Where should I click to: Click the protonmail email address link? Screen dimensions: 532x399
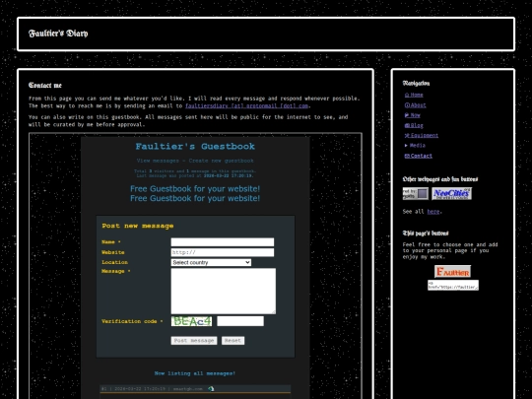[246, 105]
